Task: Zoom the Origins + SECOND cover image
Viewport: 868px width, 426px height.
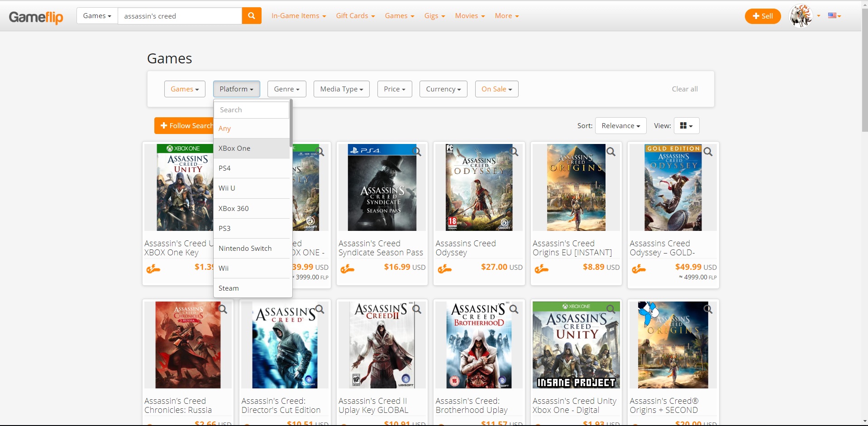Action: pos(708,309)
